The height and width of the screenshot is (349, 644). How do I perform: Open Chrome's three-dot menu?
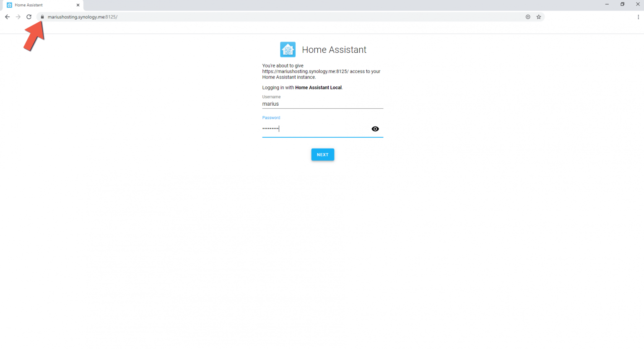pos(638,17)
